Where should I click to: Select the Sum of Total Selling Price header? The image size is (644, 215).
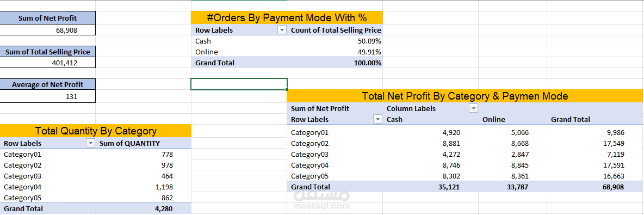(48, 52)
